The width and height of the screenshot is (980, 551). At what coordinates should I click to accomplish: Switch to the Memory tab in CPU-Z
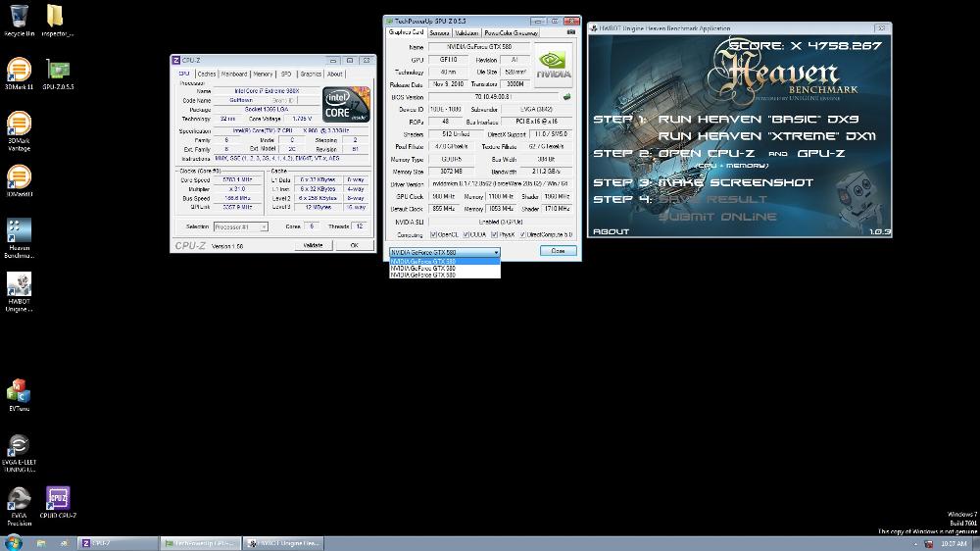(x=263, y=74)
